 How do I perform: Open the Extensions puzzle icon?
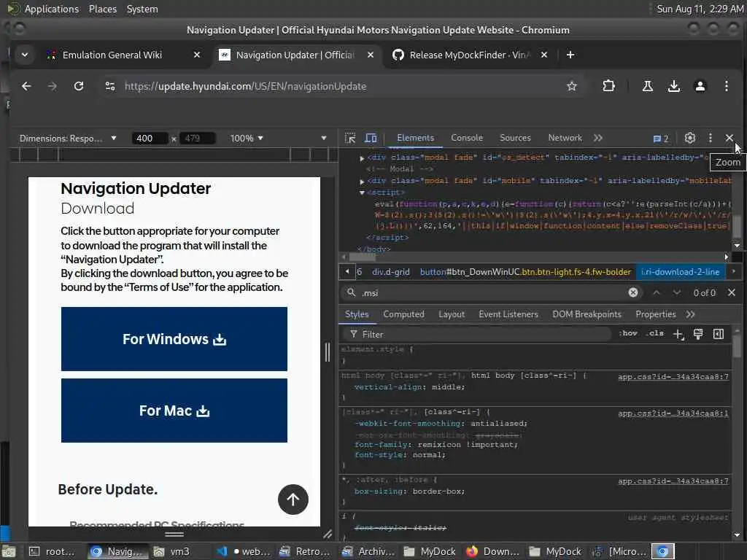click(608, 86)
